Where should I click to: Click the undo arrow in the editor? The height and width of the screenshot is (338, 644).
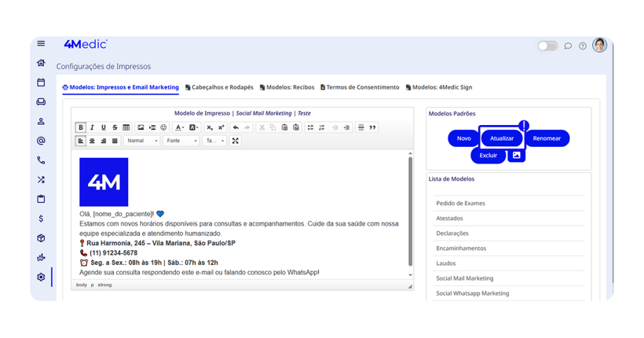pos(236,128)
